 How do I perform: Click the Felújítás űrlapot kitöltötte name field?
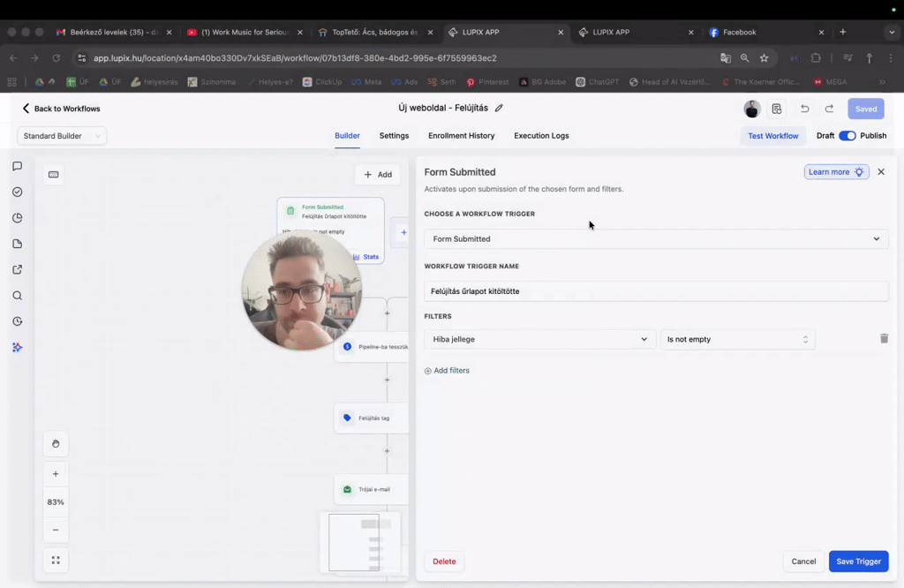655,290
